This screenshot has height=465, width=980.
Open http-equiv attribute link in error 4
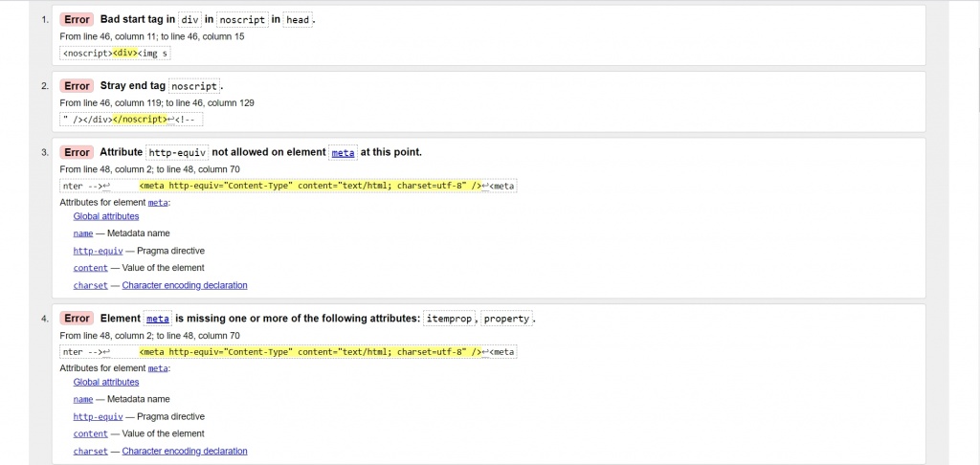(91, 416)
